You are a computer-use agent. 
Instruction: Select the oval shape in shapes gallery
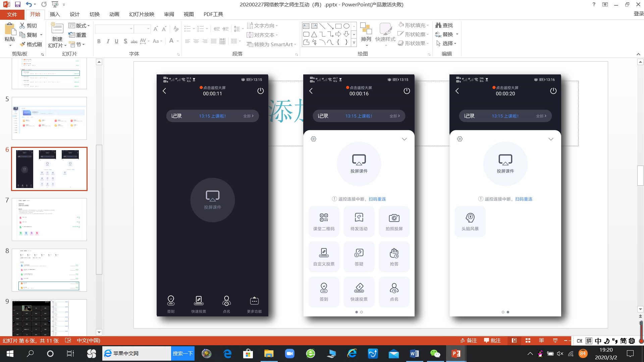point(346,26)
